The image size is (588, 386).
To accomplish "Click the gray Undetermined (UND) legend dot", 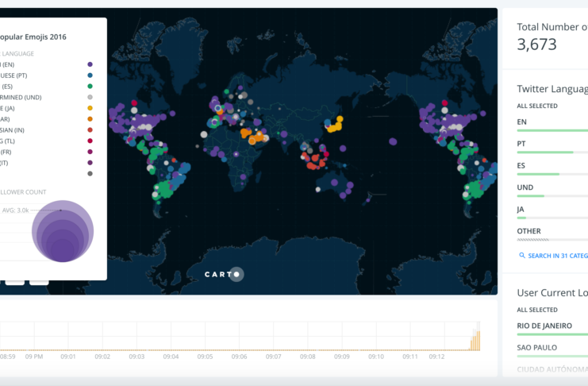I will click(90, 98).
